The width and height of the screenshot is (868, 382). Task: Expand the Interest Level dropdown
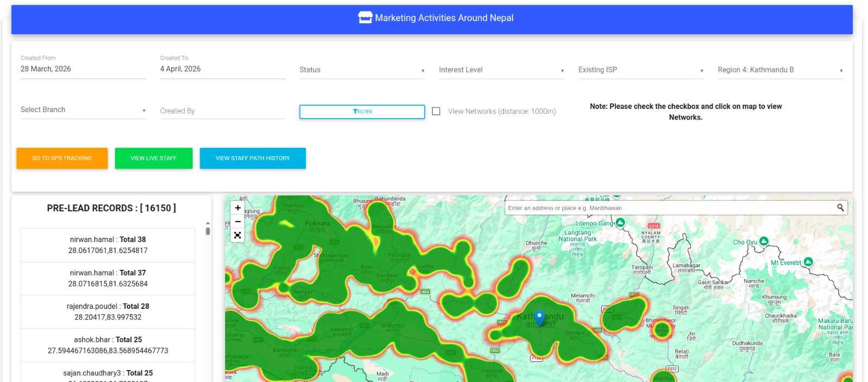click(x=501, y=70)
